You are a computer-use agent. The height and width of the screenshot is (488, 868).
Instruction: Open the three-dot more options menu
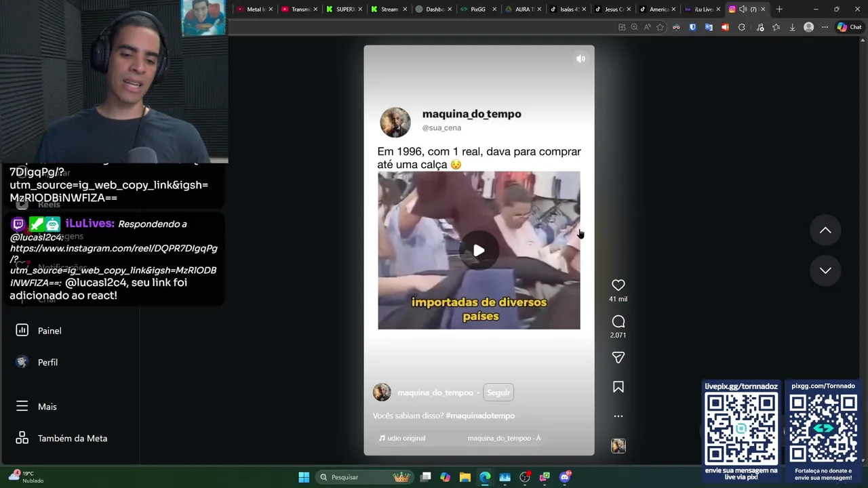point(618,416)
